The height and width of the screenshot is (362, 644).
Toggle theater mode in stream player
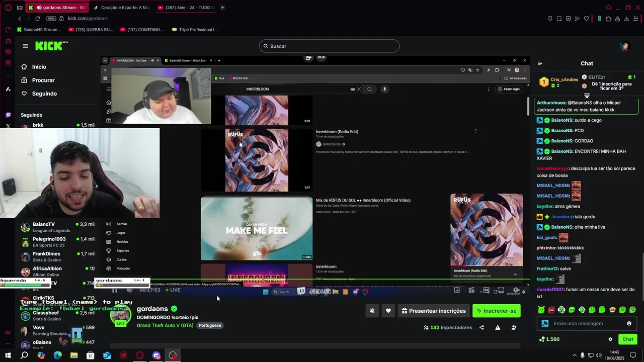coord(486,291)
